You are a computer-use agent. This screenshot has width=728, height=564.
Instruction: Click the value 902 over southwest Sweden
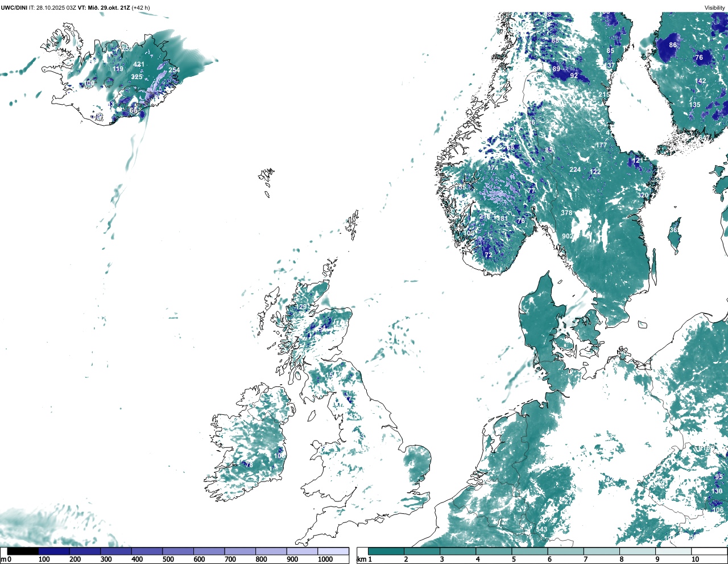[568, 236]
